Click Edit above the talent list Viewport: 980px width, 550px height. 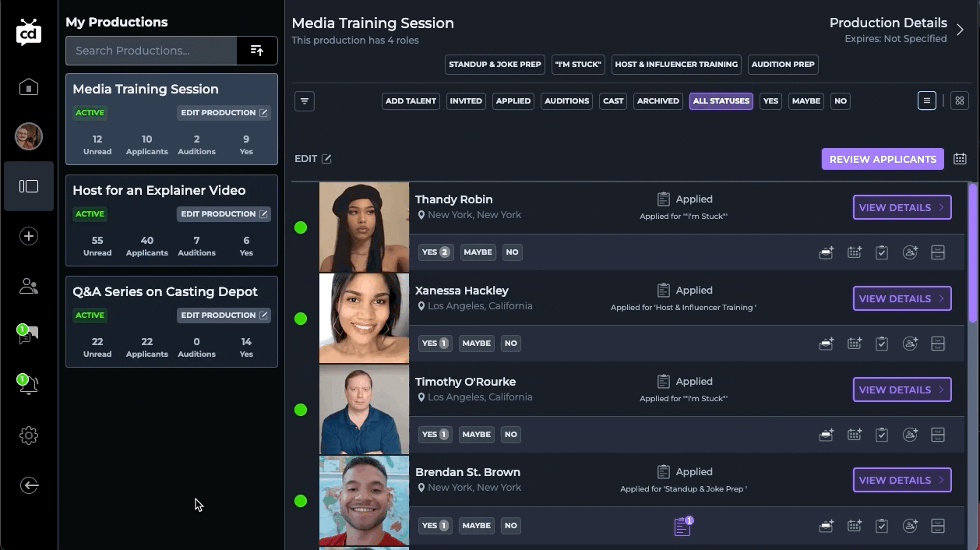313,159
